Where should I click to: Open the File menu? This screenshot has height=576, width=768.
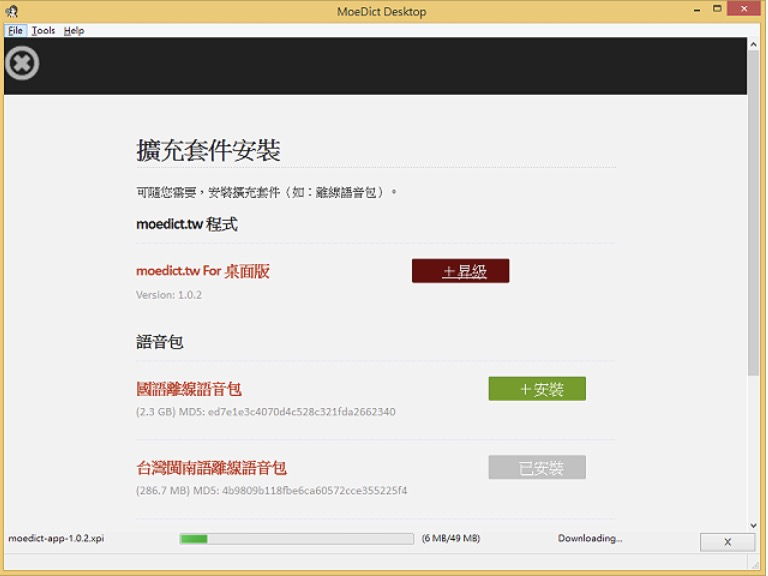point(15,30)
